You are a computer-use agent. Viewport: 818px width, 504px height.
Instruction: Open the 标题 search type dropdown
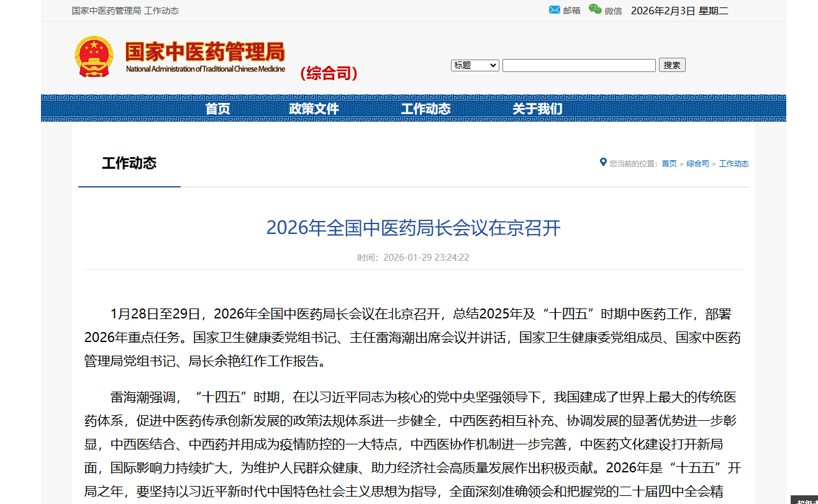click(x=475, y=65)
